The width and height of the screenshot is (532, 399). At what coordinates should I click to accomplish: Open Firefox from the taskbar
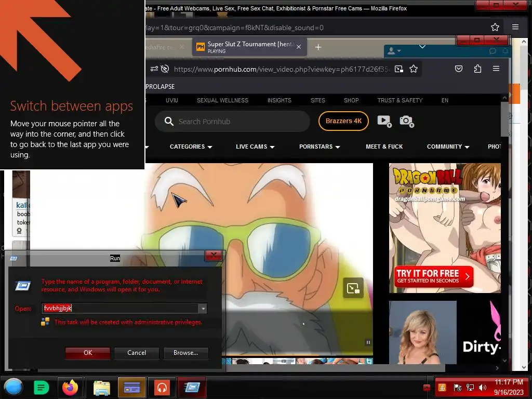70,387
